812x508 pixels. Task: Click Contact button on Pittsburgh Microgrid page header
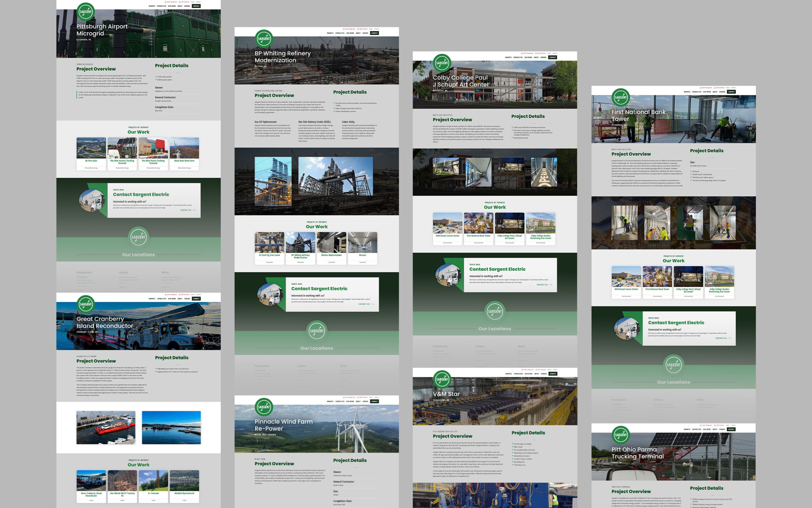tap(196, 6)
